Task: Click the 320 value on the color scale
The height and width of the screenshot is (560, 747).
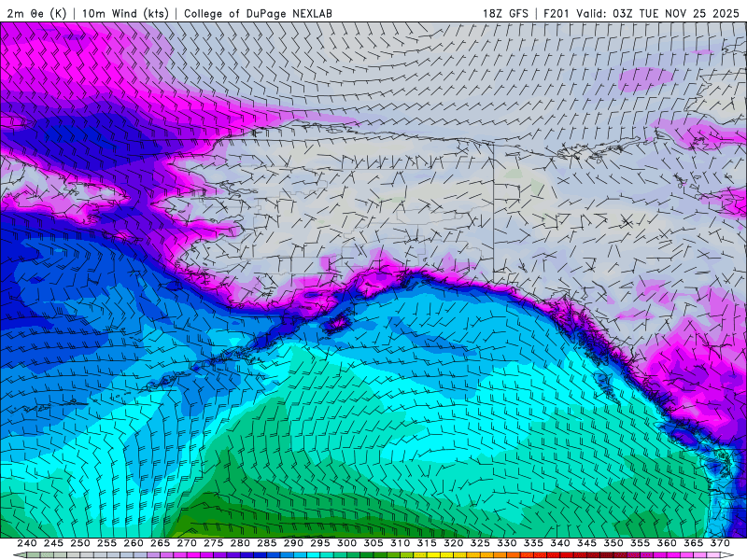Action: point(454,543)
